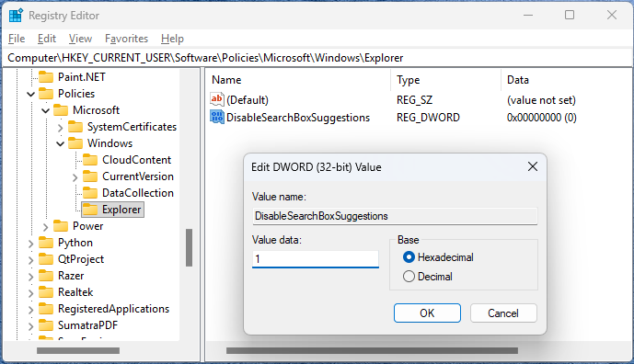The image size is (634, 364).
Task: Collapse the Windows tree node
Action: click(x=60, y=143)
